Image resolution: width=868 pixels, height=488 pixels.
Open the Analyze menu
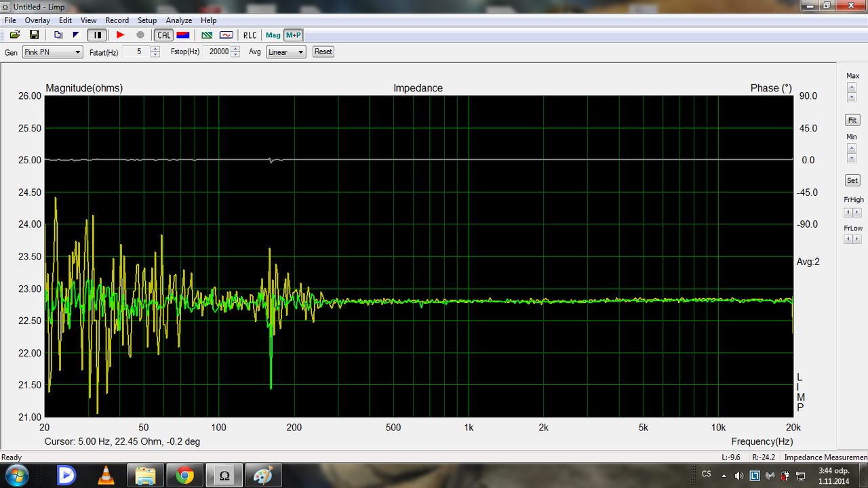(179, 20)
